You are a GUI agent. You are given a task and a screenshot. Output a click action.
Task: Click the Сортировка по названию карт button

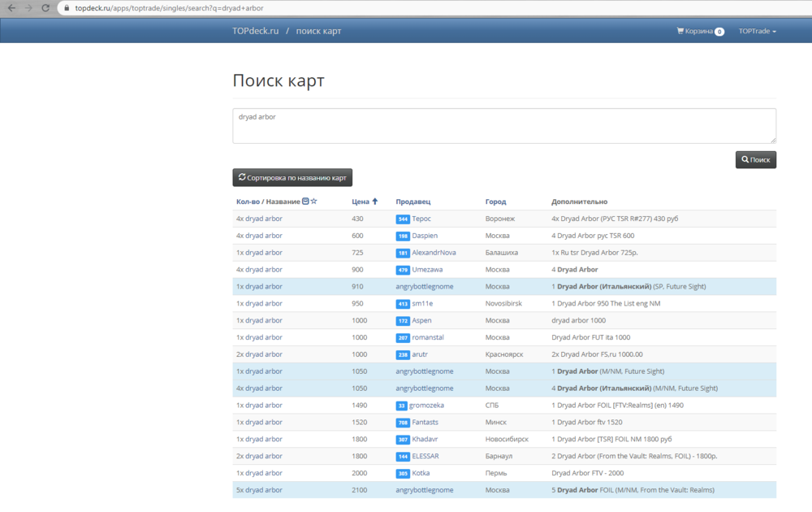[292, 177]
